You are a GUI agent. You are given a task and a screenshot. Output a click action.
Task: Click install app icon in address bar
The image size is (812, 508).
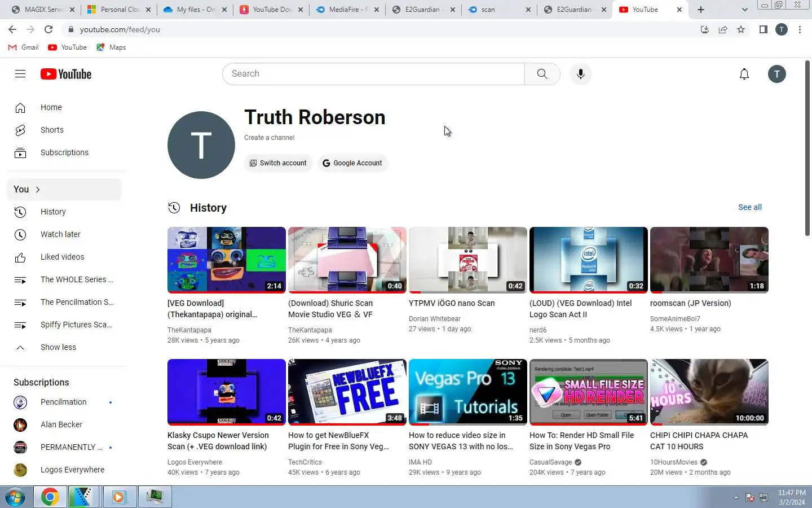click(705, 29)
